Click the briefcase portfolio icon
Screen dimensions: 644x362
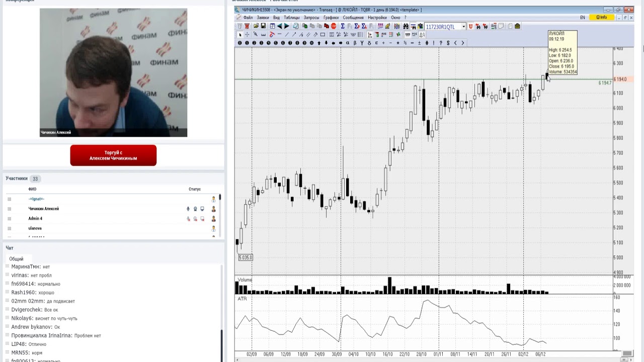tap(517, 26)
